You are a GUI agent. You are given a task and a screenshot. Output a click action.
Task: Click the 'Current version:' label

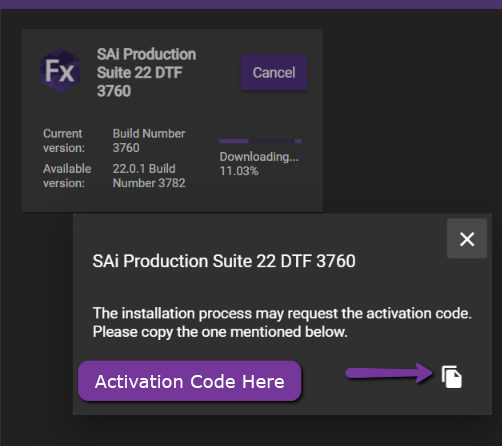coord(64,141)
